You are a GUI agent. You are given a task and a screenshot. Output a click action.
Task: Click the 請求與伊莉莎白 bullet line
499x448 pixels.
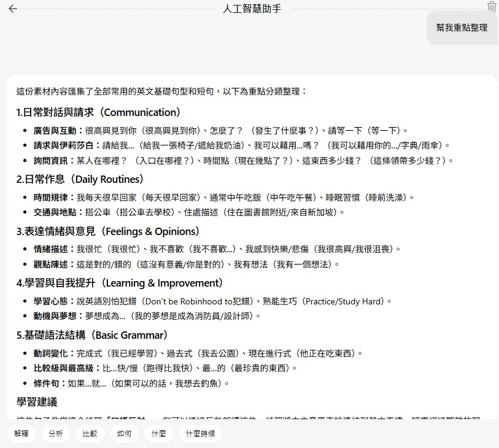tap(242, 145)
